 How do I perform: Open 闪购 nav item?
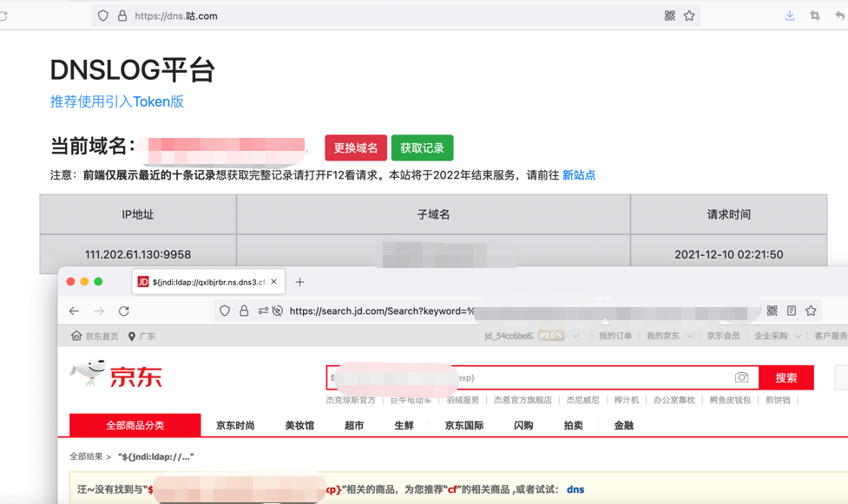[x=523, y=426]
